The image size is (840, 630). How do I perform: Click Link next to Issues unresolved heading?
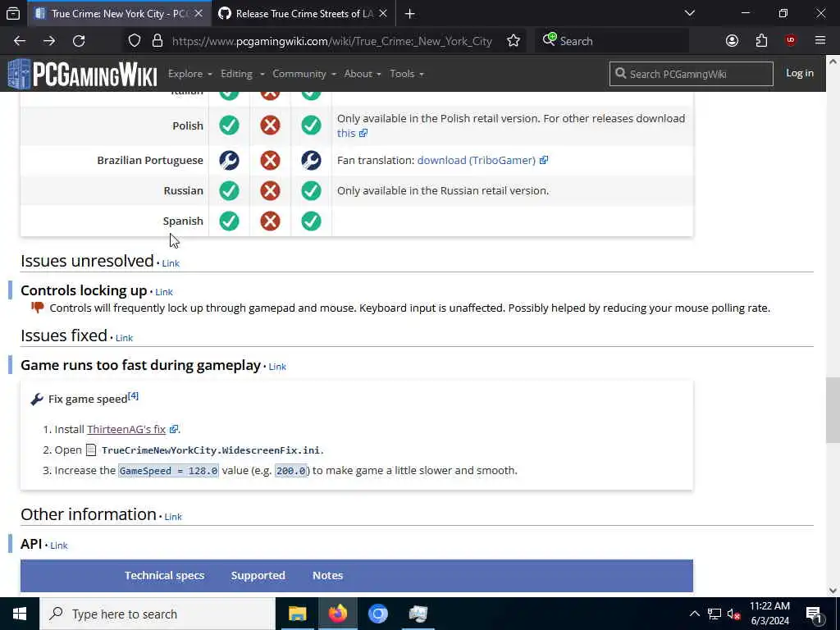(x=171, y=263)
